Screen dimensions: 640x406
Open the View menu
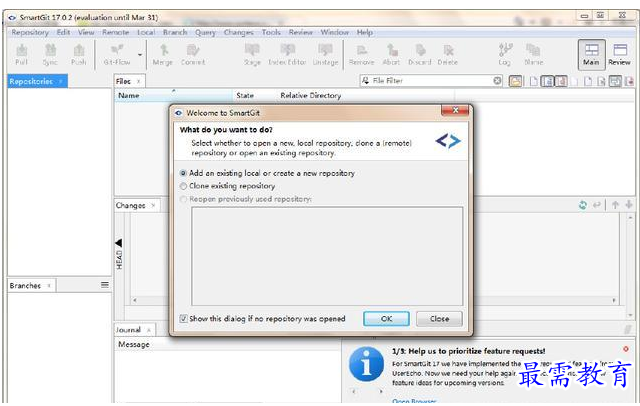pyautogui.click(x=86, y=32)
